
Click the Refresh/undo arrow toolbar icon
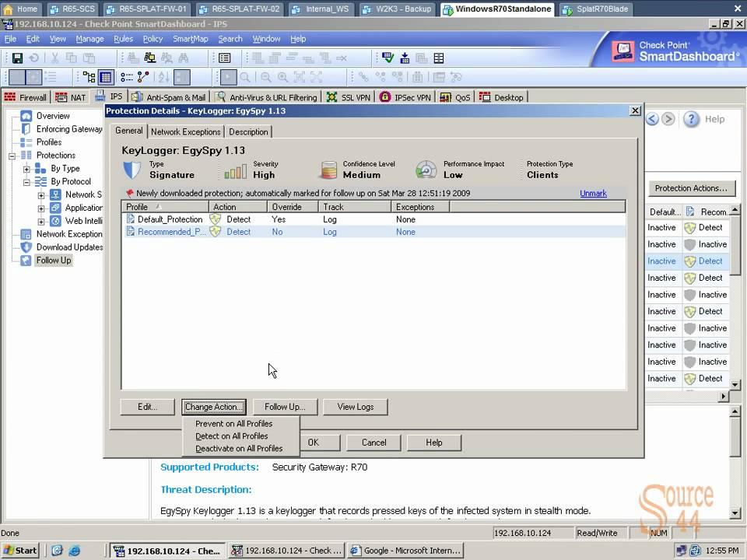33,58
